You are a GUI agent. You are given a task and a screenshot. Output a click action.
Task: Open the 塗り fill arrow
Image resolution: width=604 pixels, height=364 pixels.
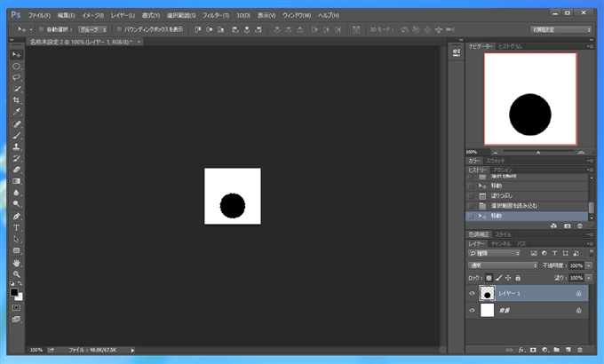[589, 278]
